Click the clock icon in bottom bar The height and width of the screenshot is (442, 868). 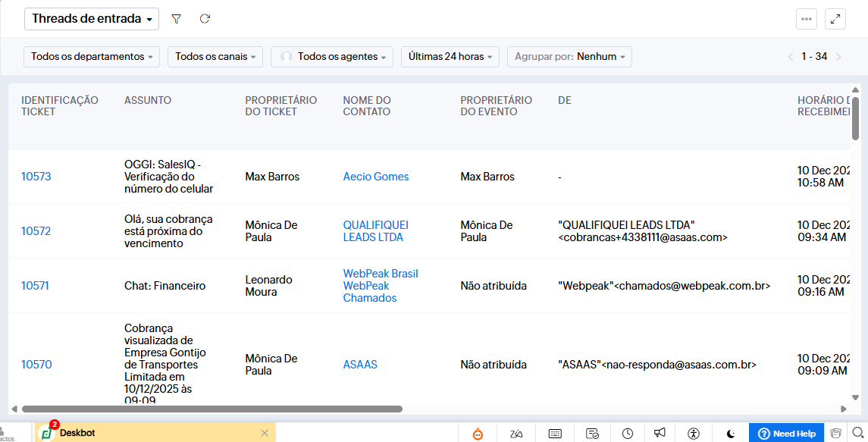(628, 434)
